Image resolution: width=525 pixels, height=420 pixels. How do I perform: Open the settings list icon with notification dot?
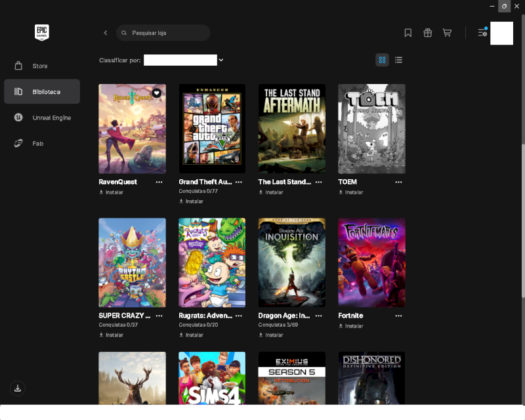(482, 32)
